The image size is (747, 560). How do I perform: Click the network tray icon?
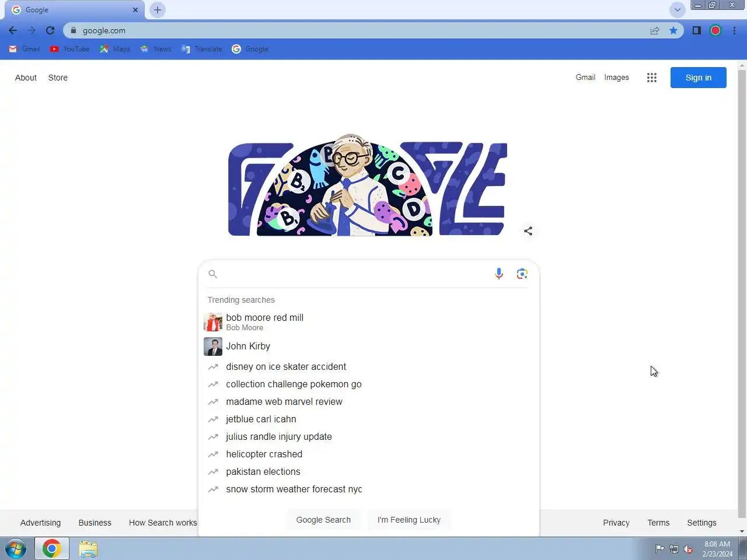point(674,549)
